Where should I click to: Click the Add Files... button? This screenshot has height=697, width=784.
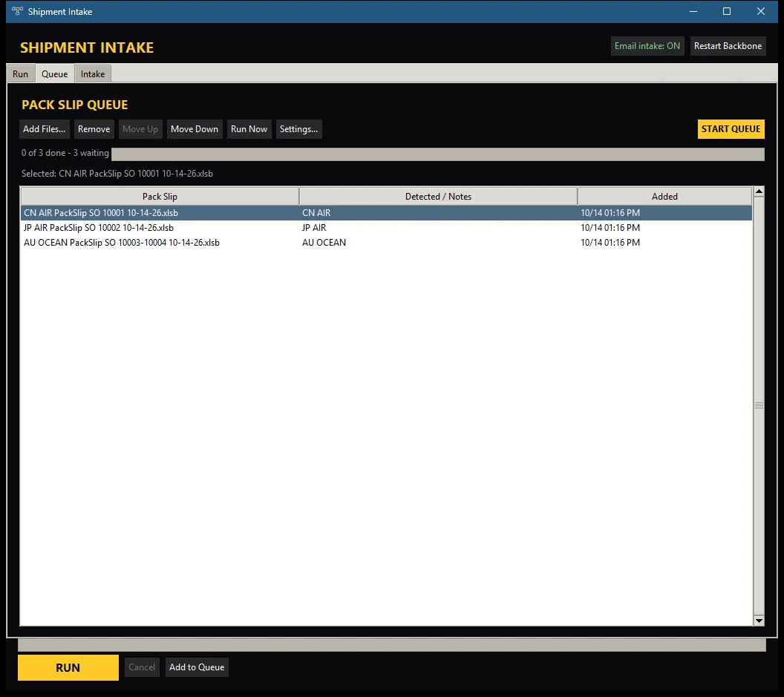coord(44,129)
